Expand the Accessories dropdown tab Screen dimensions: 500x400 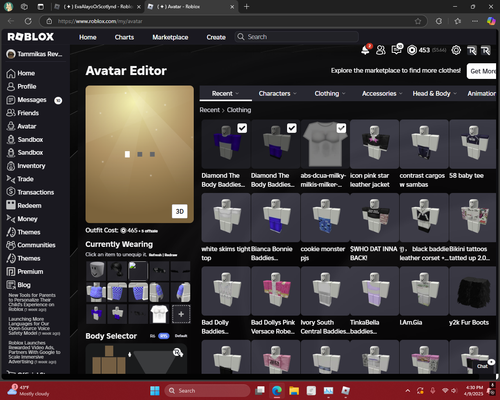(382, 94)
